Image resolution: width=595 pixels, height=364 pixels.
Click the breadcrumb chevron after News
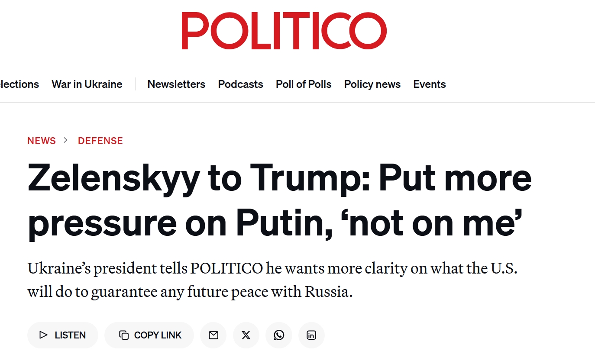pyautogui.click(x=66, y=140)
